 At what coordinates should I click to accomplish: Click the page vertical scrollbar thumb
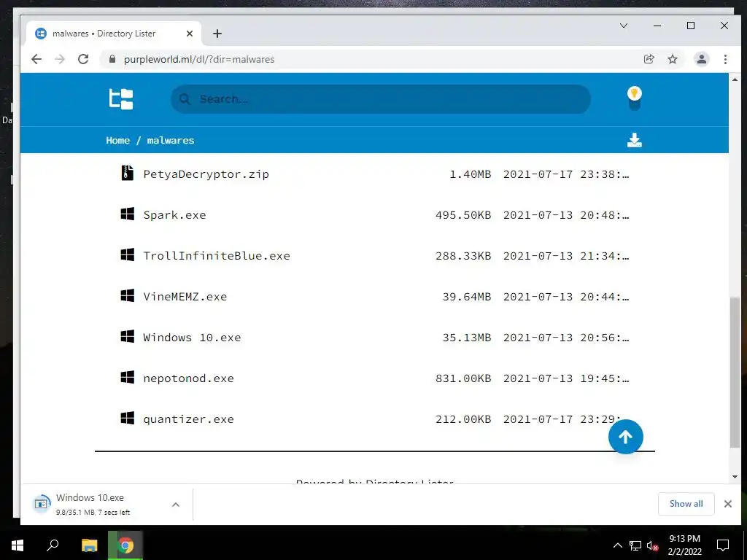pyautogui.click(x=735, y=373)
